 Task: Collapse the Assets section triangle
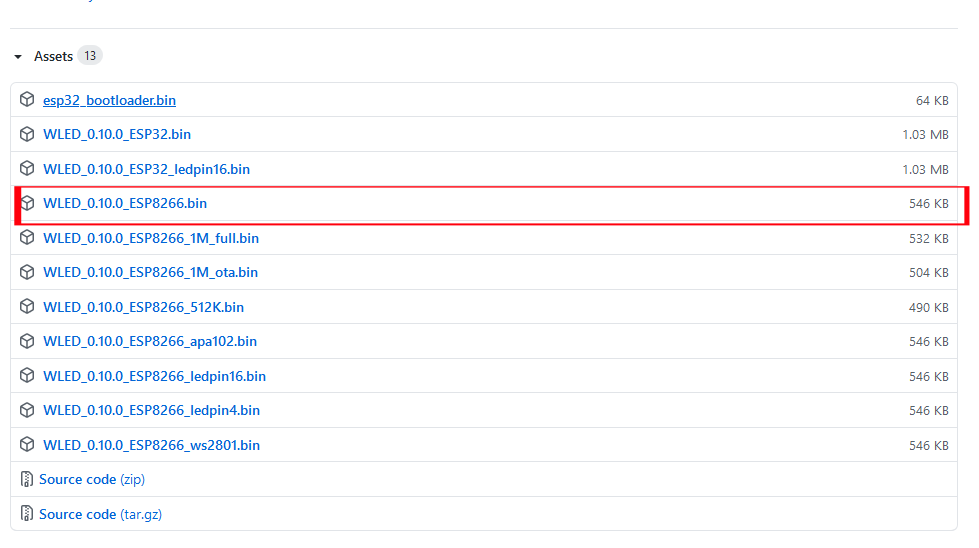(x=18, y=57)
